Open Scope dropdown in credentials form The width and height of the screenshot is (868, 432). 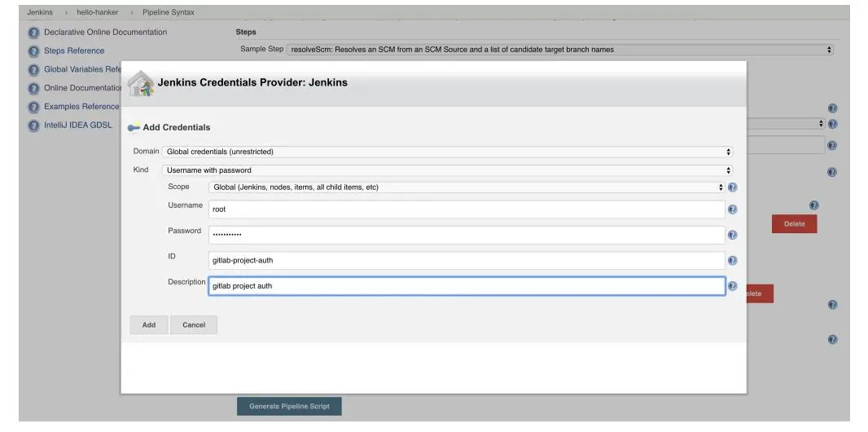[x=467, y=187]
